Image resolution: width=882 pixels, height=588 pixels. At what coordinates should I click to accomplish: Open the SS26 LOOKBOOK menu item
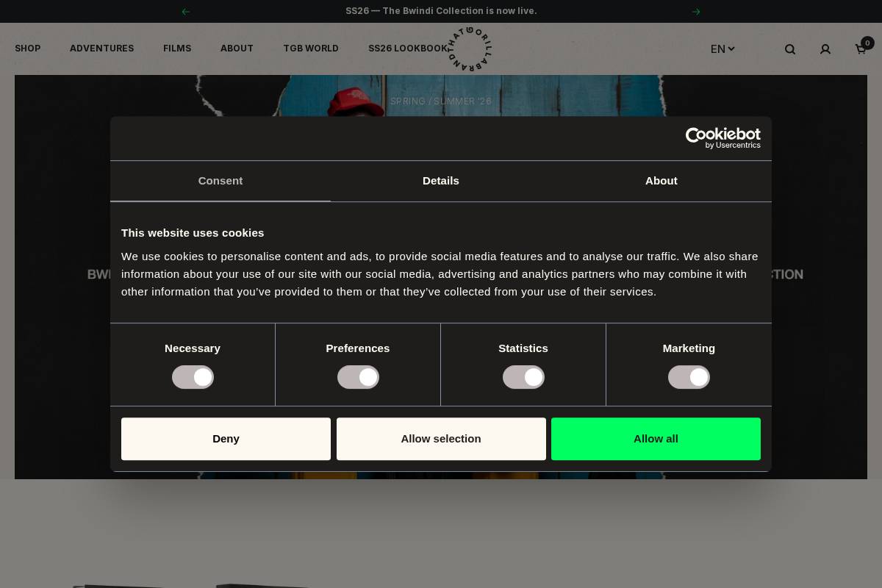point(408,49)
